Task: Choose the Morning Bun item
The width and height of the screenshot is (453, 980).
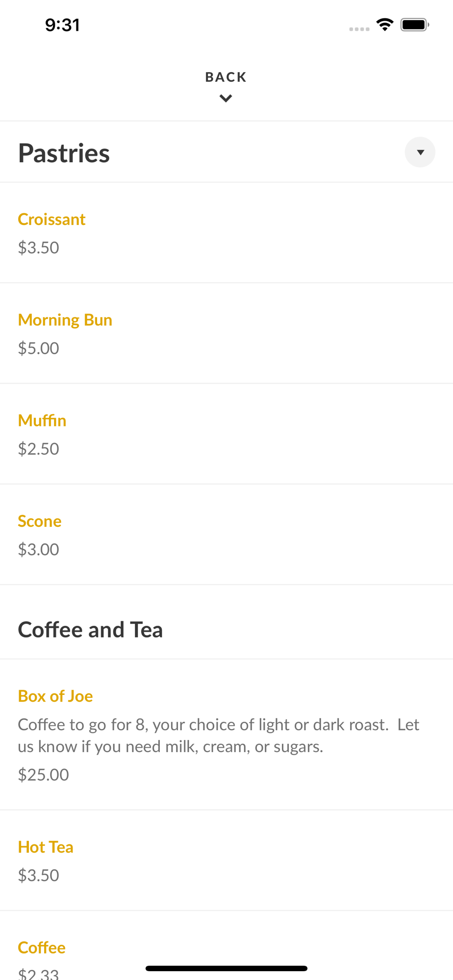Action: pyautogui.click(x=65, y=320)
